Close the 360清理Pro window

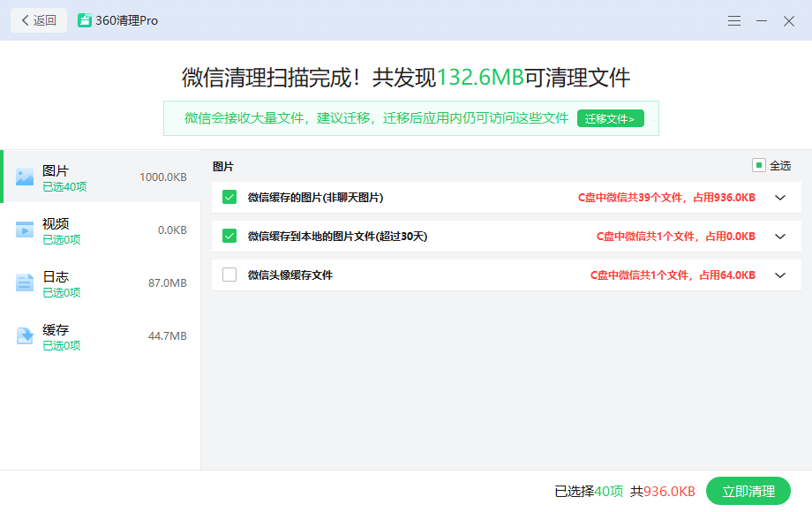[789, 20]
